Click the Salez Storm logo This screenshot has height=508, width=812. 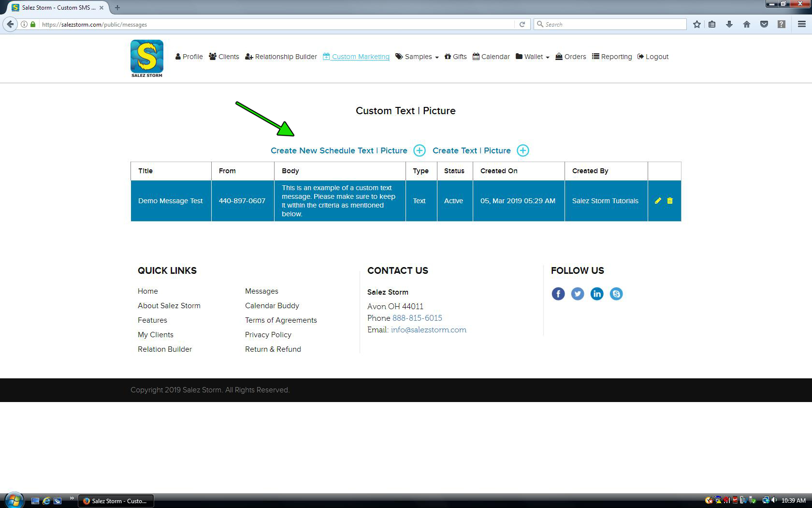click(x=147, y=59)
